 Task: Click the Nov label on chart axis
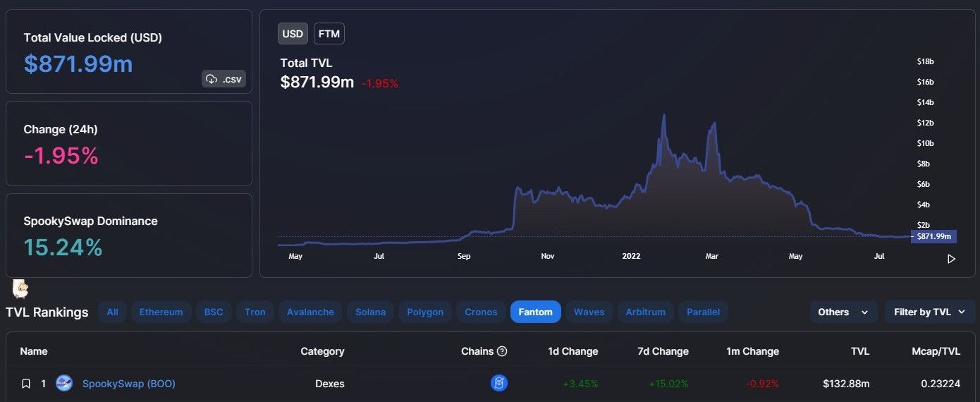[548, 257]
